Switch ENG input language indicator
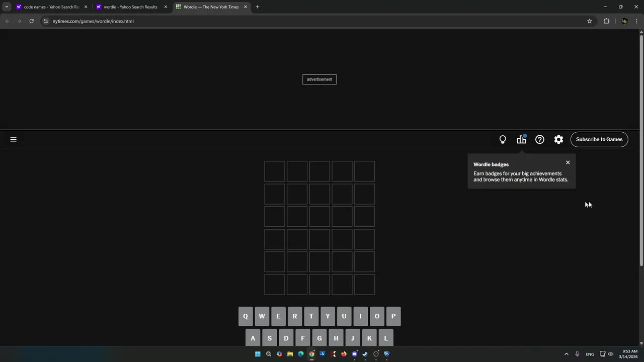The height and width of the screenshot is (362, 644). (590, 354)
